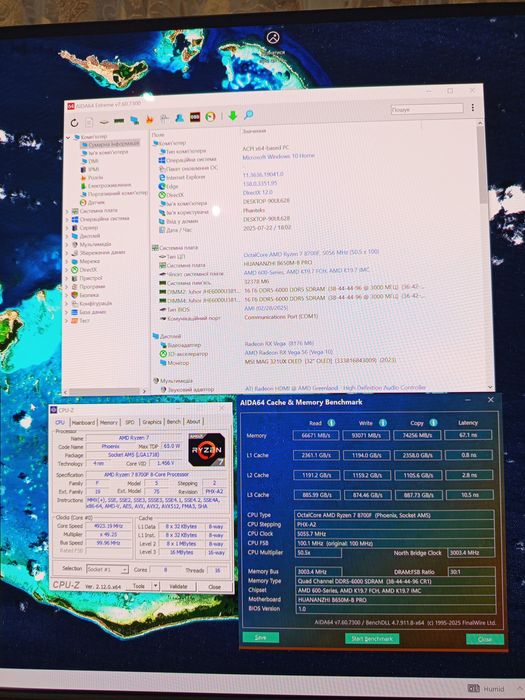Click the CPU-Z app icon in title bar
This screenshot has width=525, height=700.
click(54, 410)
